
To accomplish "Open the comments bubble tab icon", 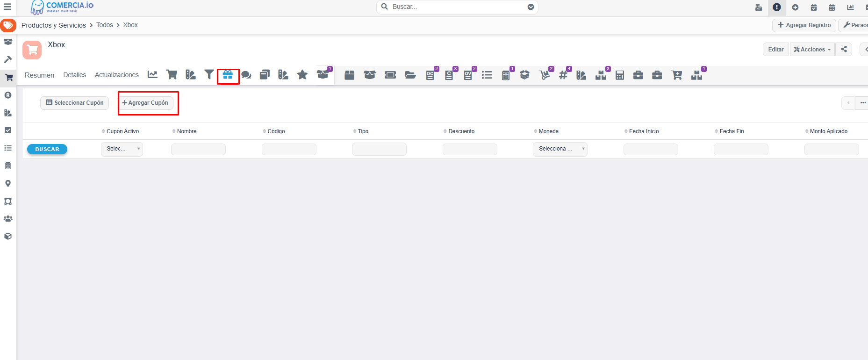I will 246,75.
